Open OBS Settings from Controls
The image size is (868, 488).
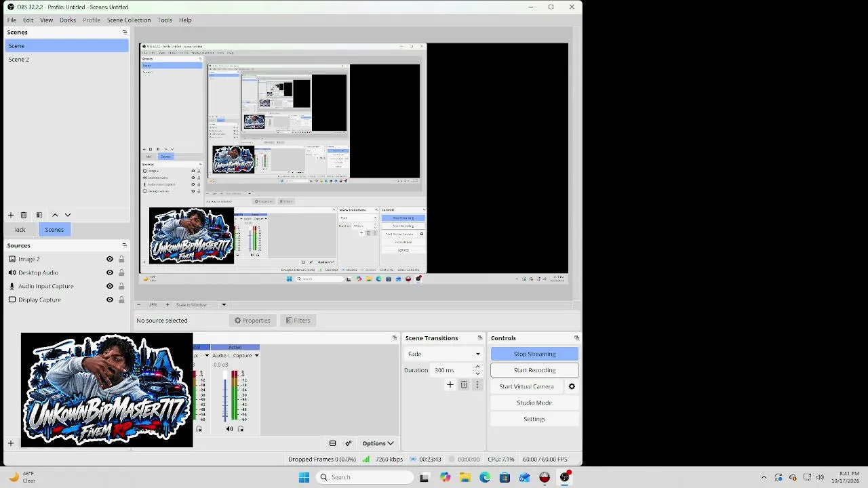click(534, 419)
